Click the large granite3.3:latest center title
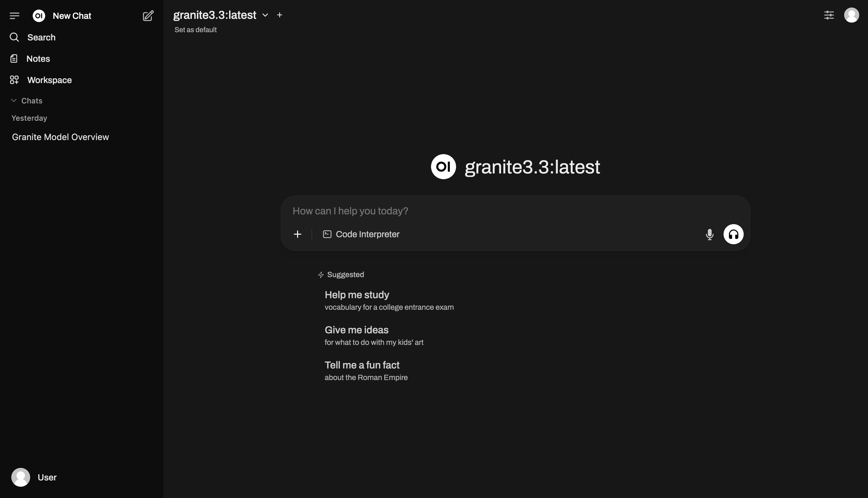 point(532,167)
